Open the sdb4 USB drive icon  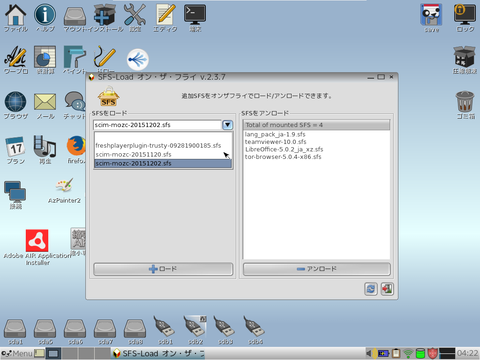(x=254, y=327)
